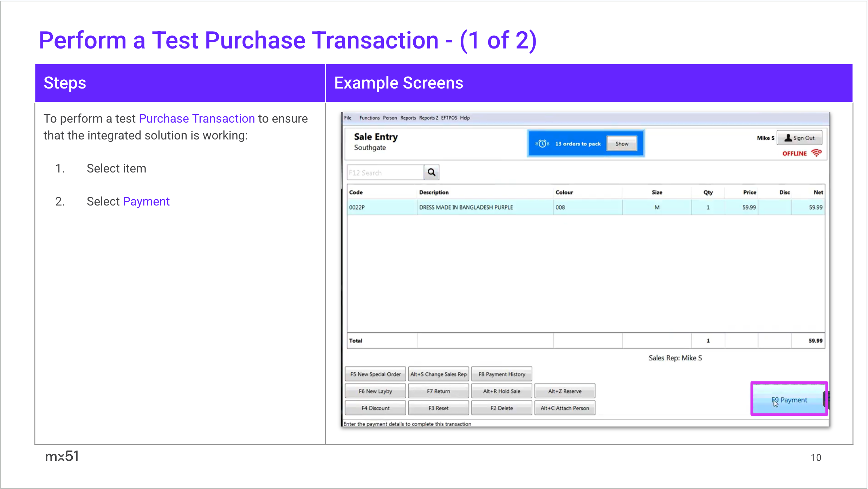Open the Reports 2 menu

tap(428, 118)
